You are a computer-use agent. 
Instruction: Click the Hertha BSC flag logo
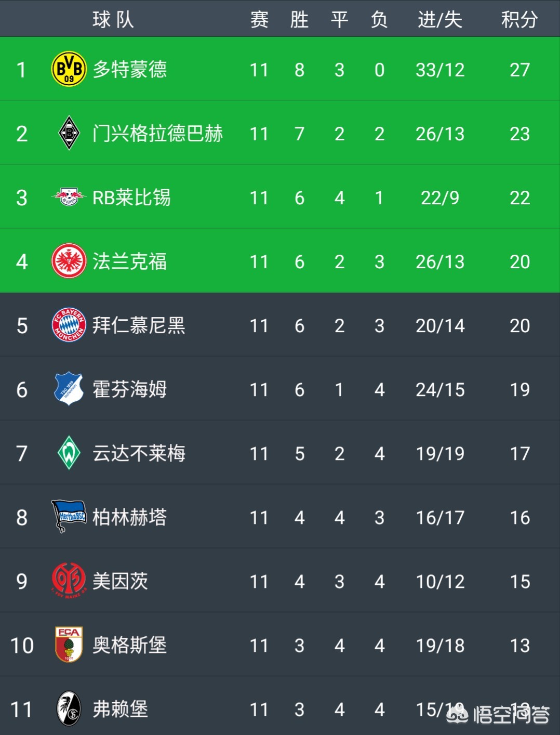69,516
